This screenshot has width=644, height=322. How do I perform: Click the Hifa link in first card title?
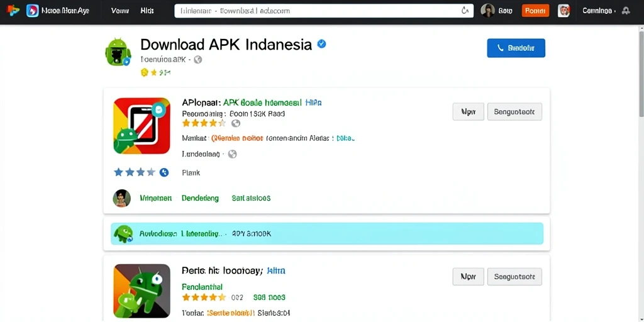(x=313, y=103)
